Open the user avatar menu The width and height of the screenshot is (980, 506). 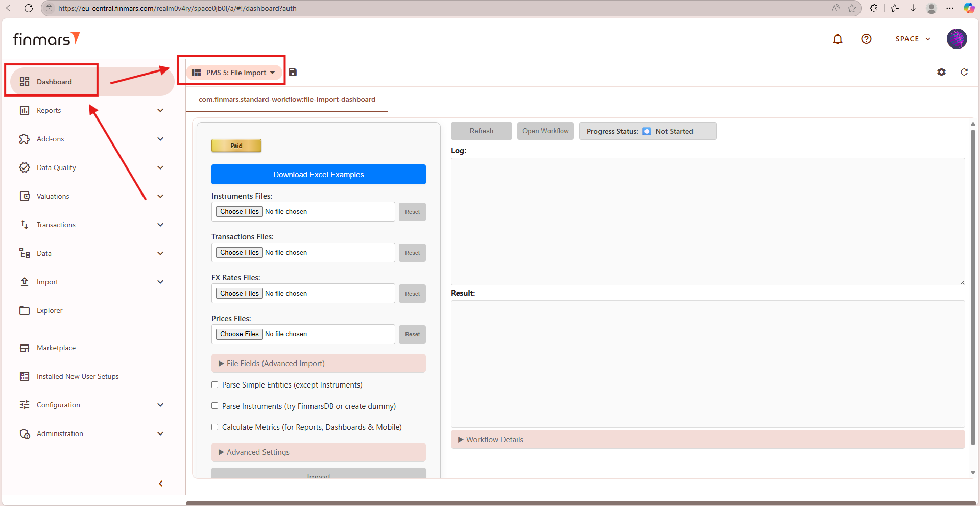(x=957, y=39)
